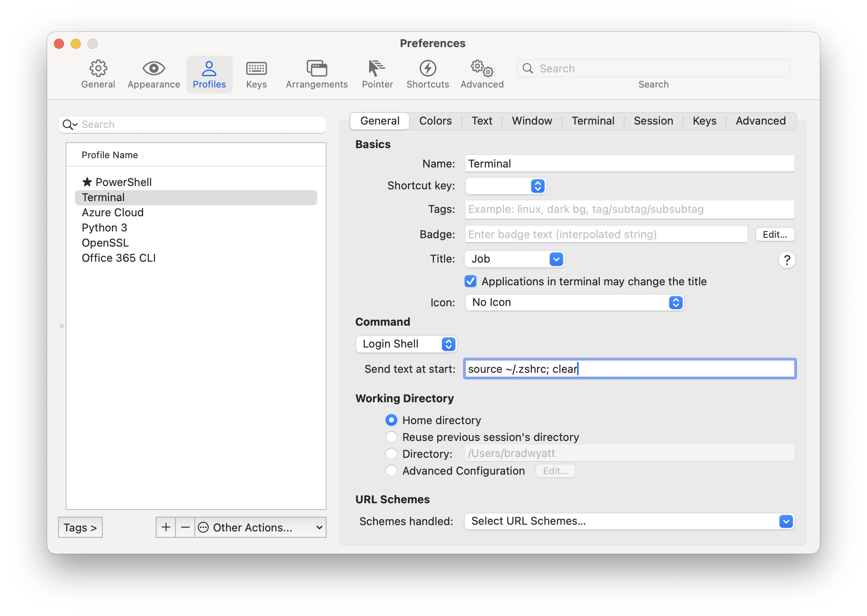Select Advanced Configuration radio button
Viewport: 867px width, 616px height.
[x=391, y=470]
